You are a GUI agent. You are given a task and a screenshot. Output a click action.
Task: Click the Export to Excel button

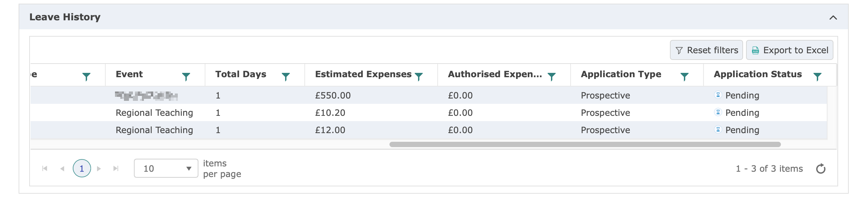point(789,50)
